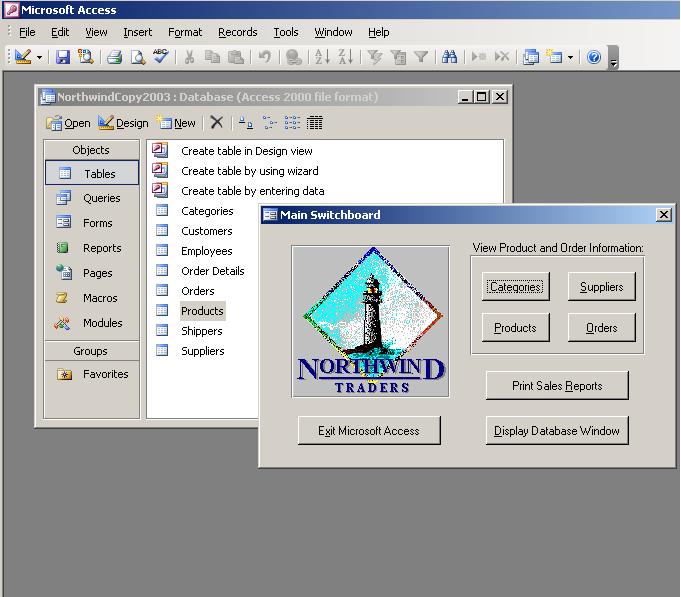Click the Save icon in the toolbar
This screenshot has width=681, height=597.
pos(63,58)
